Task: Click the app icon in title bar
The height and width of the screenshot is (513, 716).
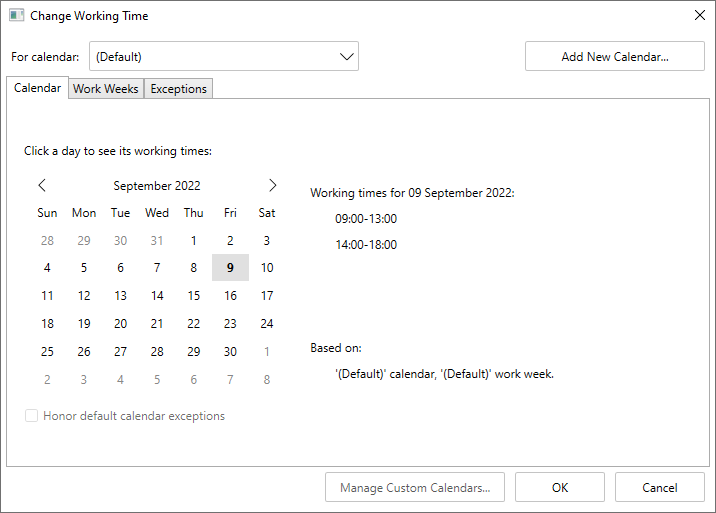Action: point(17,16)
